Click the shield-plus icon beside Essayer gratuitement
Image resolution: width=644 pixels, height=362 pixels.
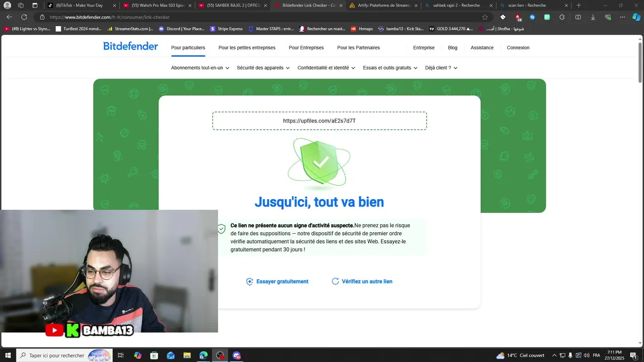coord(250,282)
